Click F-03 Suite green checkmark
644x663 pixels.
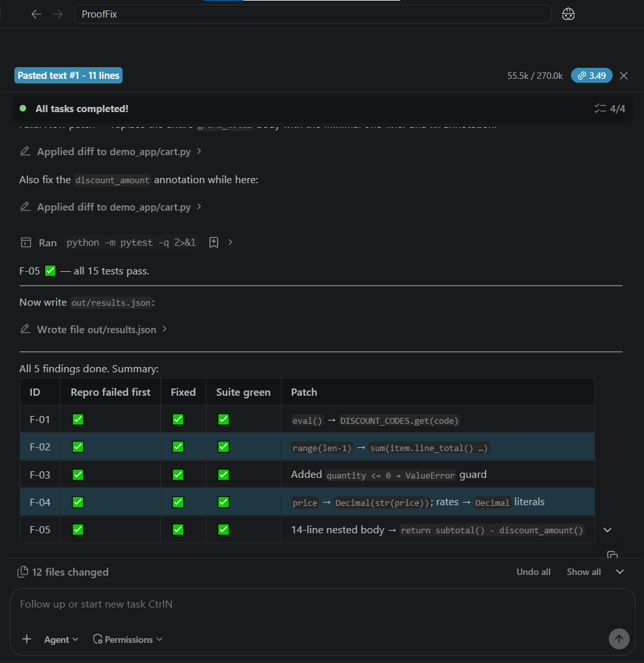(224, 475)
